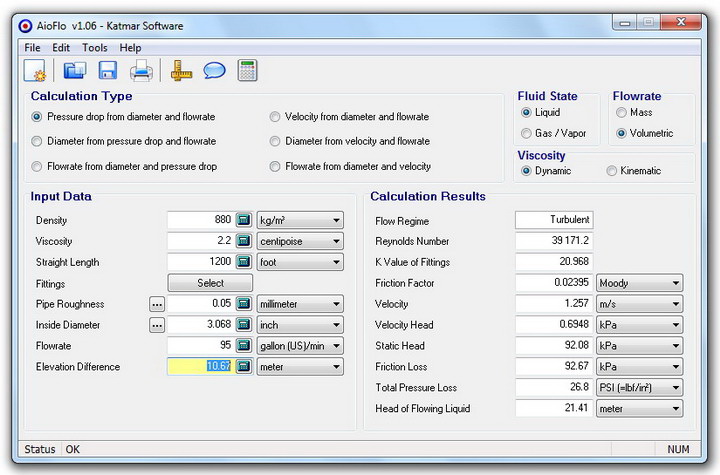Open the Friction Loss kPa units dropdown
The image size is (720, 475).
click(x=639, y=367)
